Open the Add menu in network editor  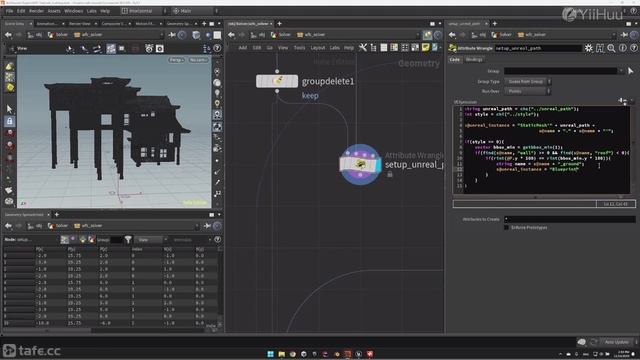[x=242, y=48]
